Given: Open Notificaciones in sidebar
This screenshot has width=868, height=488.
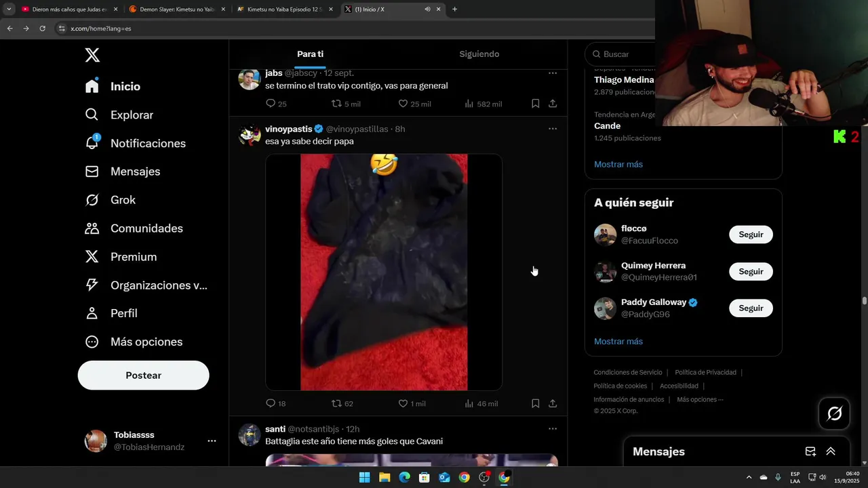Looking at the screenshot, I should click(135, 144).
